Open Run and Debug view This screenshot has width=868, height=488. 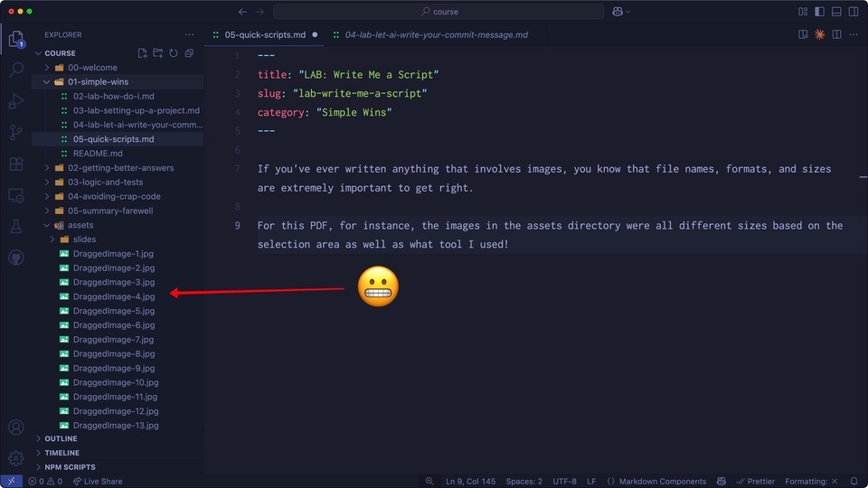click(16, 101)
